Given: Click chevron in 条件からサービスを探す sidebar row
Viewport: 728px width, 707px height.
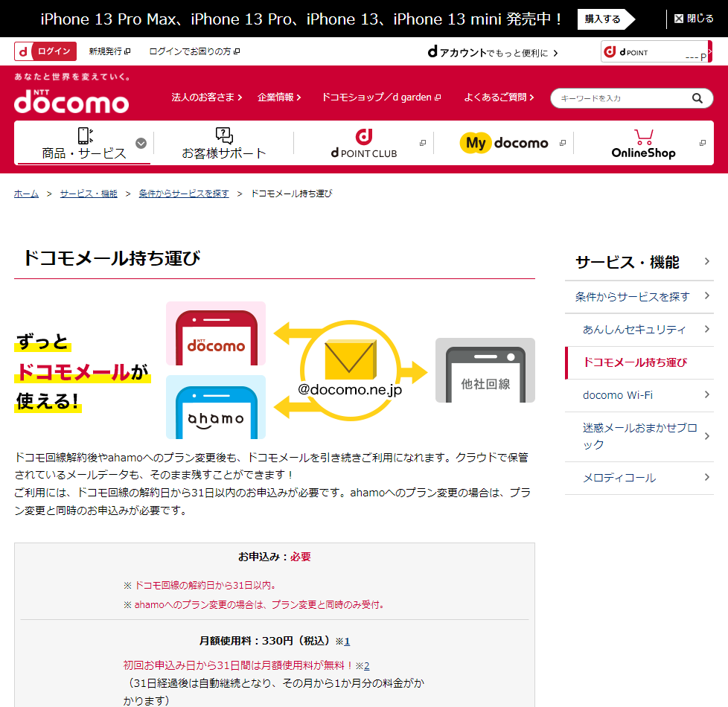Looking at the screenshot, I should tap(706, 295).
